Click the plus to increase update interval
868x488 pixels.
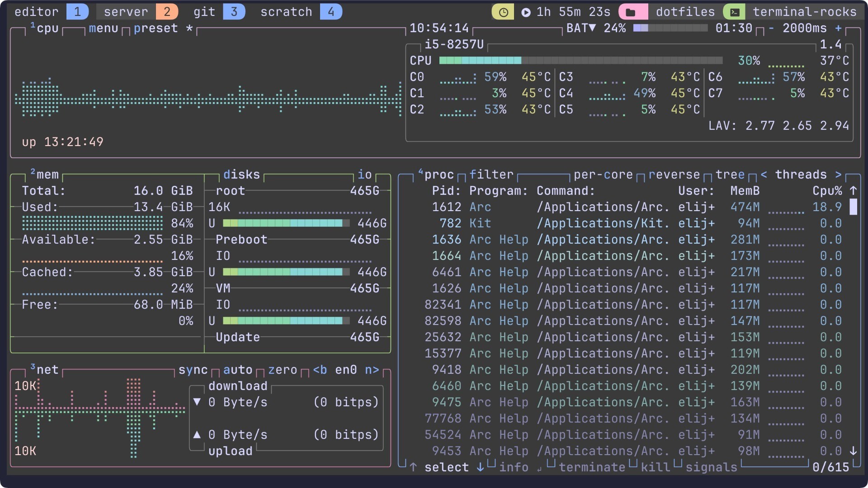point(838,28)
